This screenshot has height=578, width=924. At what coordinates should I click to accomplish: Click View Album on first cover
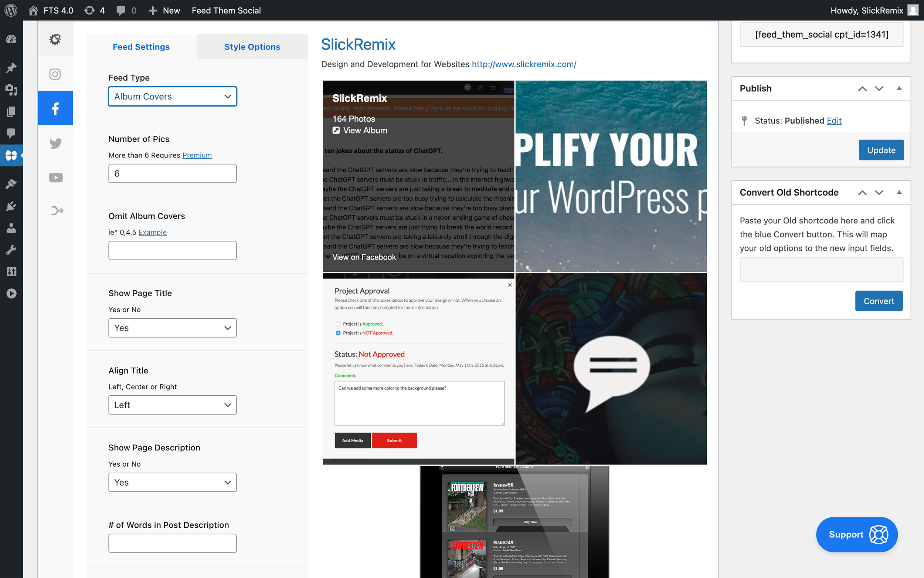[x=360, y=131]
